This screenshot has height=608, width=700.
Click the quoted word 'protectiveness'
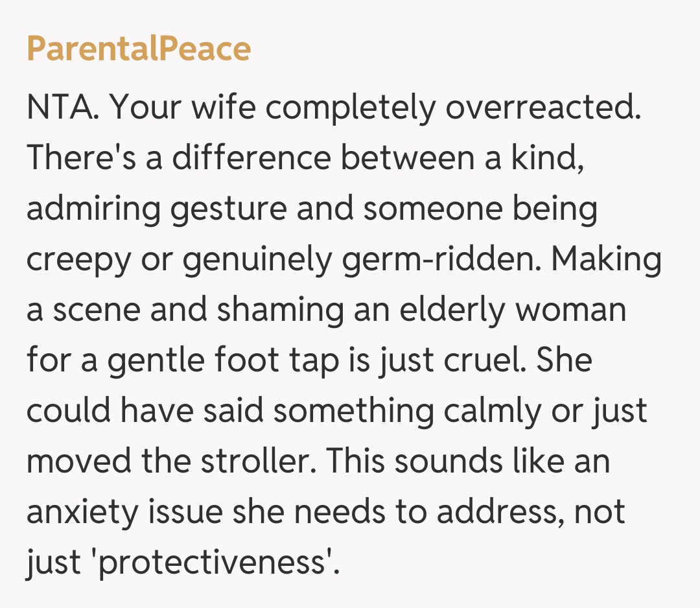point(204,562)
